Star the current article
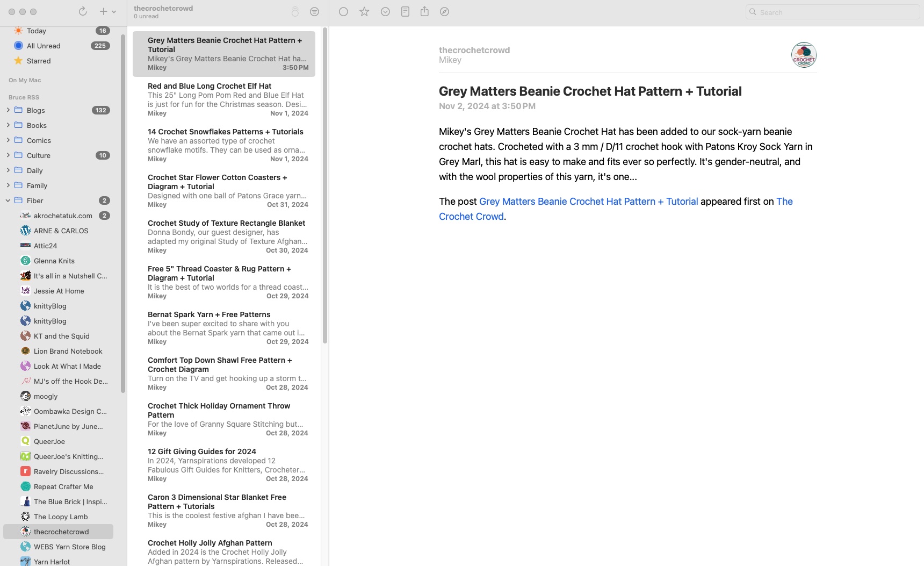Image resolution: width=924 pixels, height=566 pixels. (x=364, y=12)
